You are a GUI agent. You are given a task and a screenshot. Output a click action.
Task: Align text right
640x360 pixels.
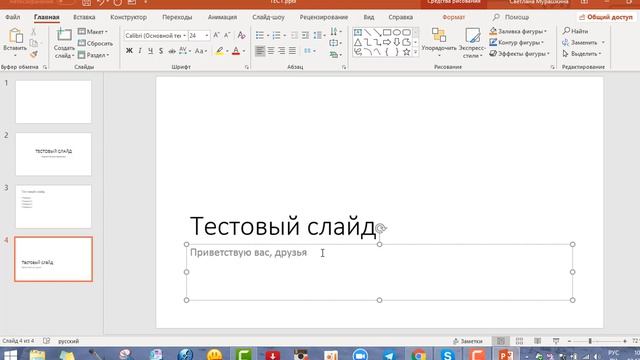pos(282,51)
